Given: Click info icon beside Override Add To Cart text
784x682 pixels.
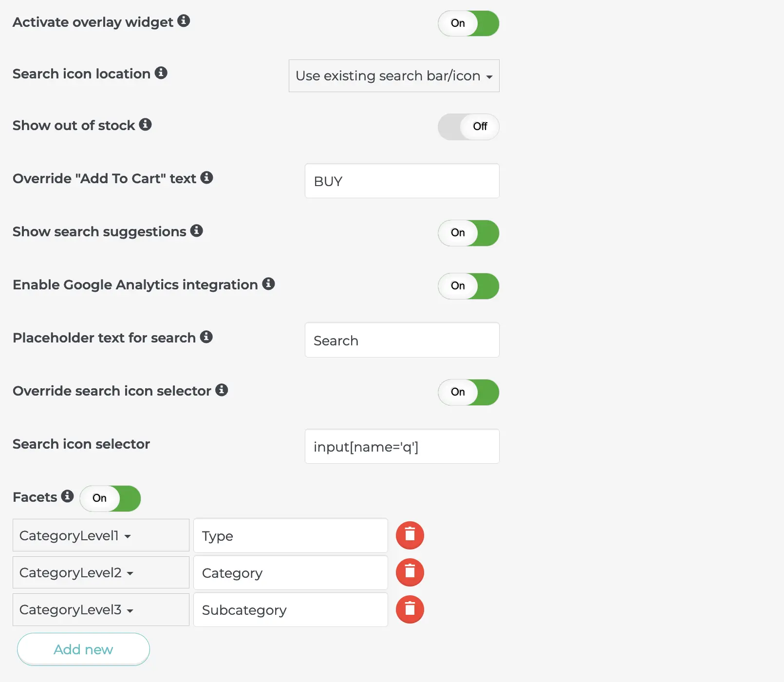Looking at the screenshot, I should (206, 178).
